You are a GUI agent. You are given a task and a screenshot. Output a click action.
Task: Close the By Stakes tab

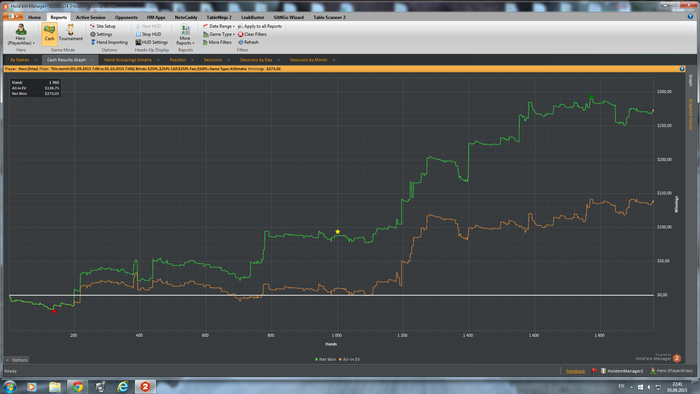[36, 60]
